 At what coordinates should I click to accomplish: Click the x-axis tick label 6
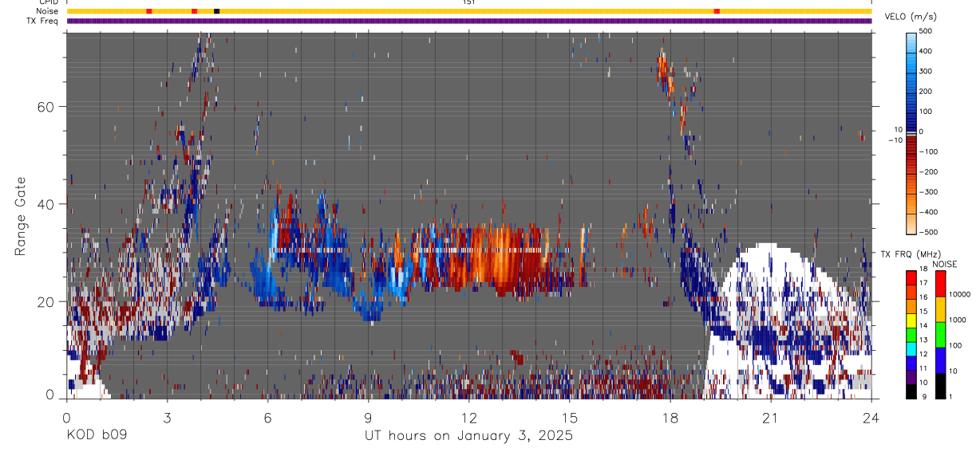pos(267,417)
